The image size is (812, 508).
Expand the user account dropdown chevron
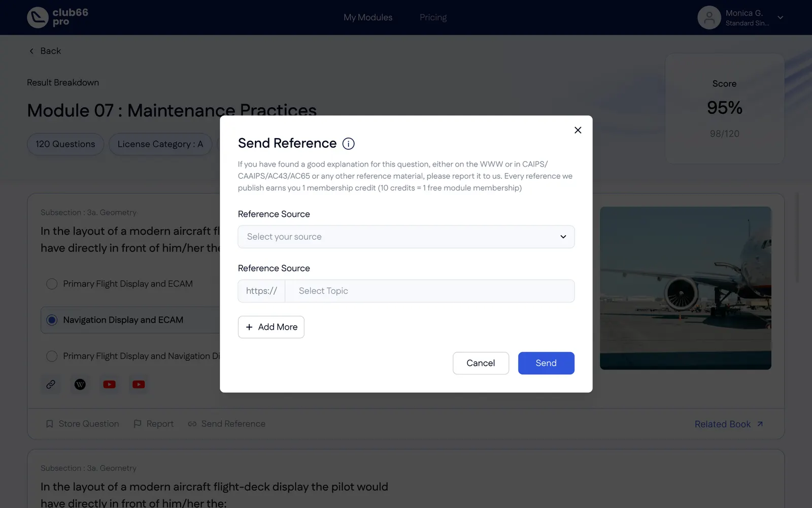(781, 18)
